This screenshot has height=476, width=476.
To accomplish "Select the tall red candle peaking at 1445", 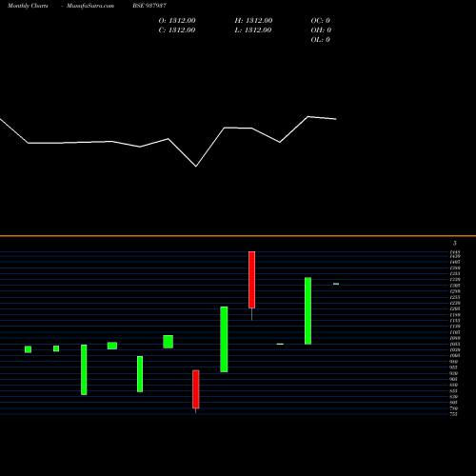I will [251, 280].
